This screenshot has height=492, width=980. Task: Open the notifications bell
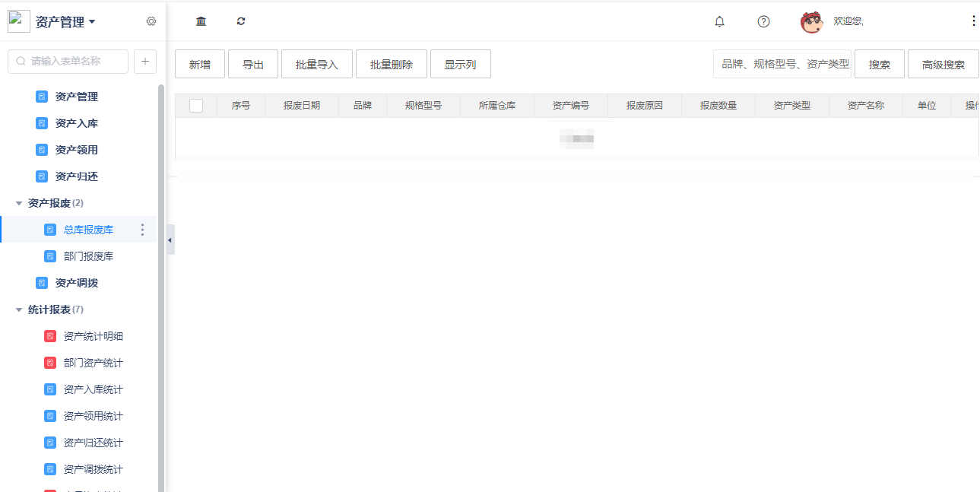click(719, 21)
